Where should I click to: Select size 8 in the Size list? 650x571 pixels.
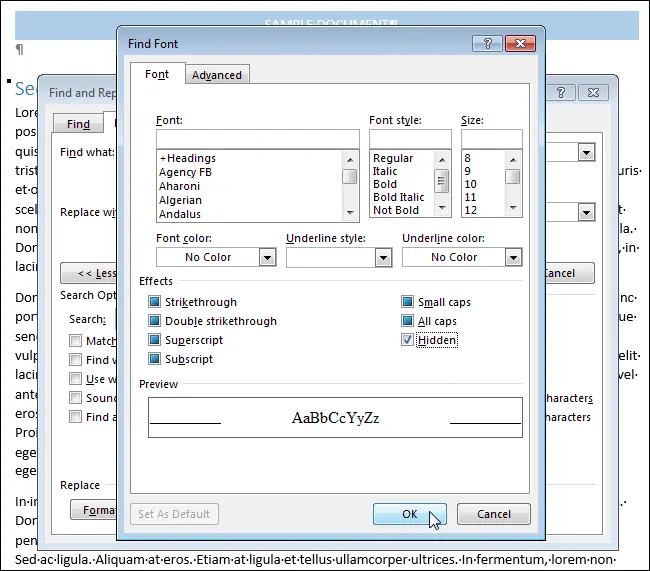[468, 158]
